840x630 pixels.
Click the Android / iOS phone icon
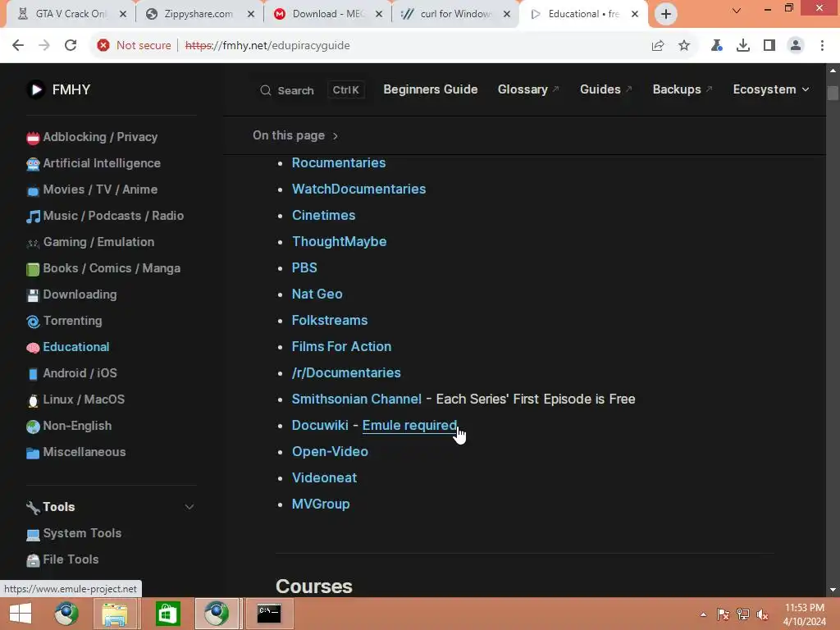point(33,374)
